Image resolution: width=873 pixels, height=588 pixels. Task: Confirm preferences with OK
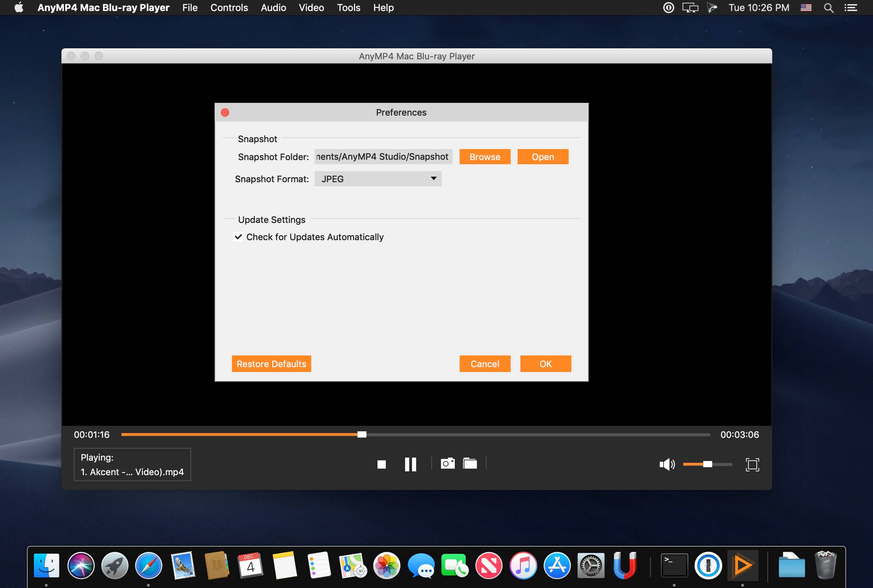tap(545, 364)
